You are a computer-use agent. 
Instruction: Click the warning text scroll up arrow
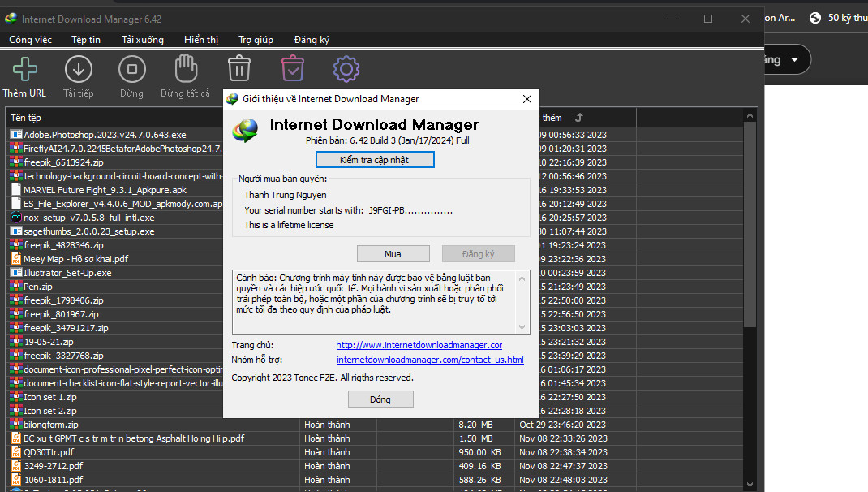(522, 278)
